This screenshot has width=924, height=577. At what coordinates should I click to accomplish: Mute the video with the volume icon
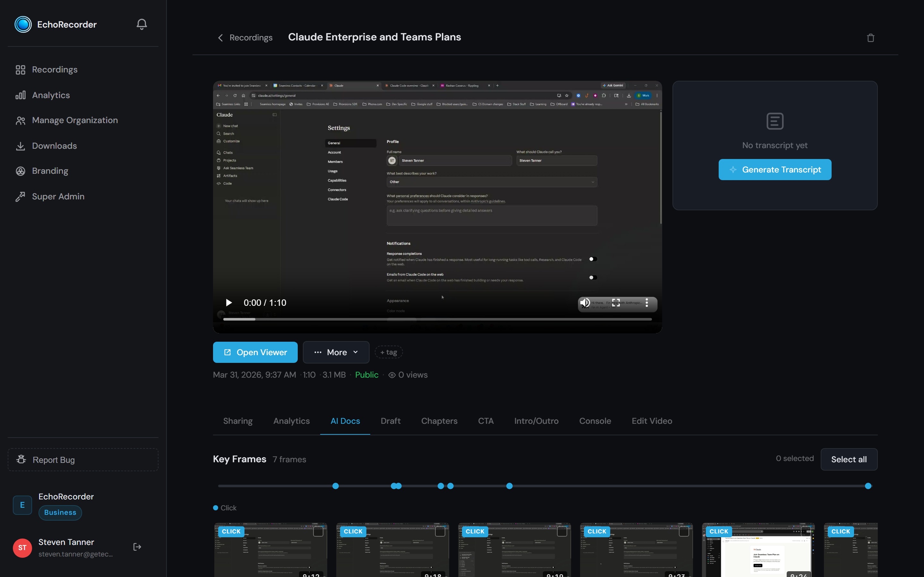585,302
